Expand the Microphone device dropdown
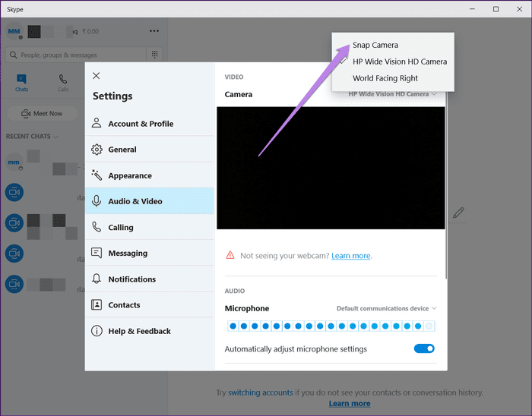The image size is (532, 416). (x=387, y=308)
